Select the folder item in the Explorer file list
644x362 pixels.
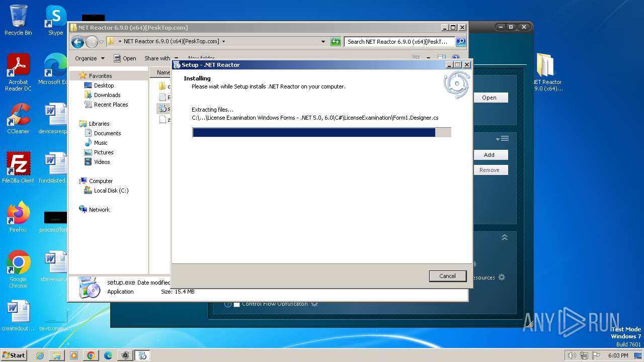163,86
